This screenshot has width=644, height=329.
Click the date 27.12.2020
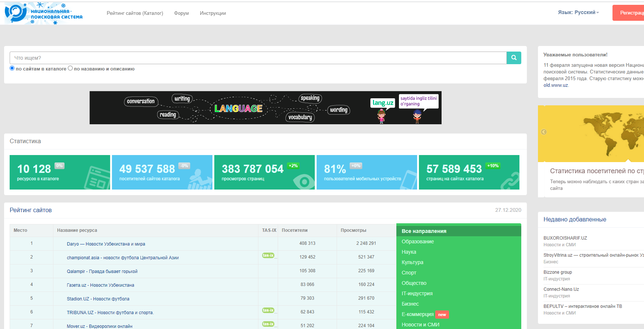(508, 210)
